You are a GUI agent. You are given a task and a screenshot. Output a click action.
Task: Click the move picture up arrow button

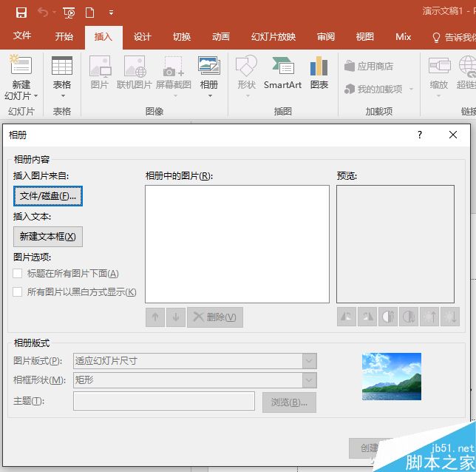coord(155,317)
